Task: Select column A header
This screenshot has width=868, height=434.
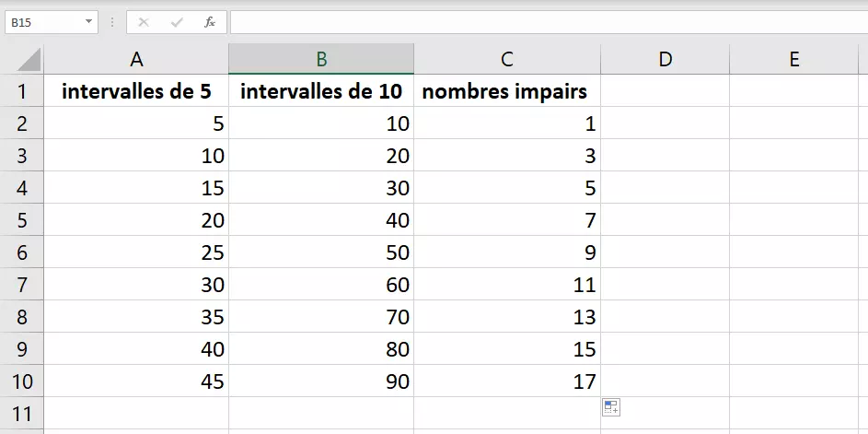Action: click(136, 59)
